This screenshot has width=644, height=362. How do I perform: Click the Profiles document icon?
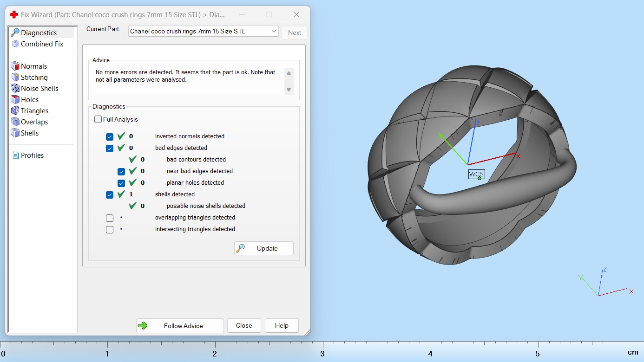pyautogui.click(x=15, y=155)
